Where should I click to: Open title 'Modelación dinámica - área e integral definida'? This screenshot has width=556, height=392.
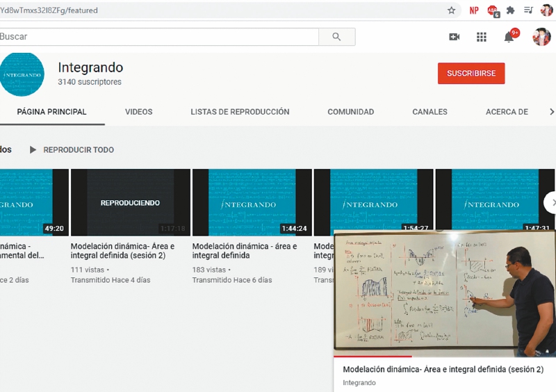tap(245, 250)
